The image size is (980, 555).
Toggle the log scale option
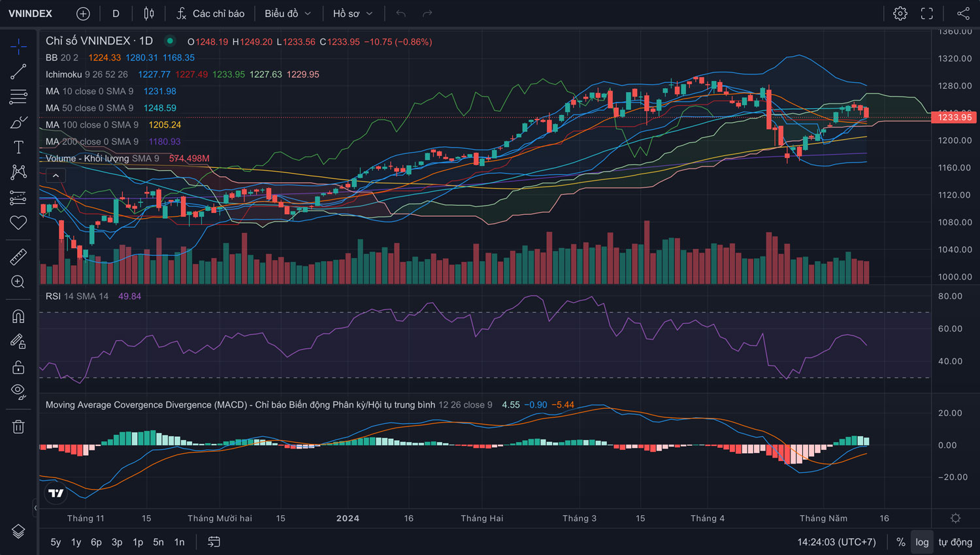tap(922, 542)
